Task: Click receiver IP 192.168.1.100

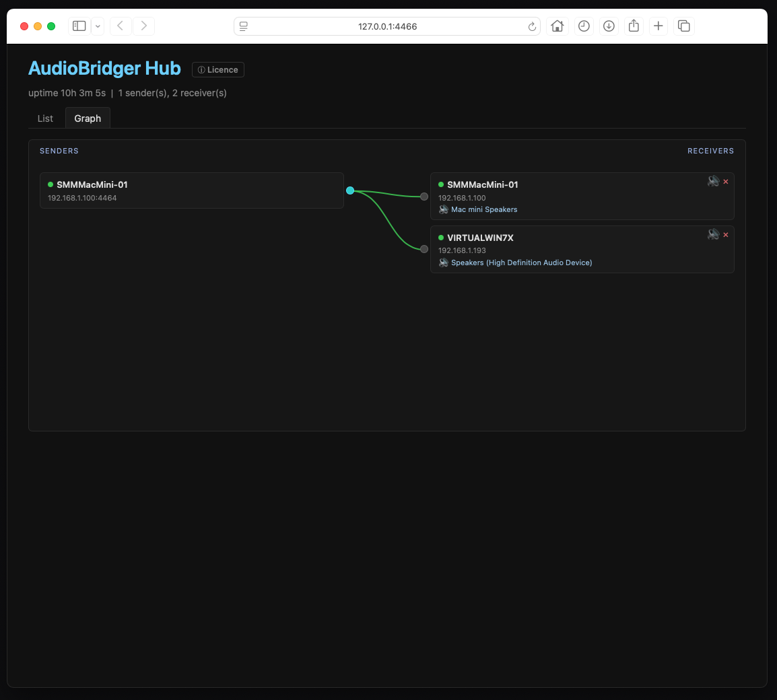Action: tap(462, 198)
